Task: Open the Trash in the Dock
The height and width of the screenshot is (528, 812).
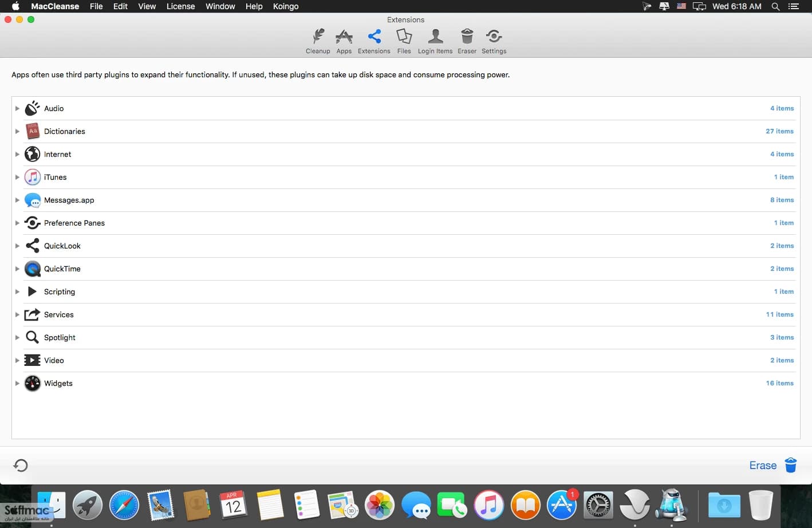Action: [x=760, y=505]
